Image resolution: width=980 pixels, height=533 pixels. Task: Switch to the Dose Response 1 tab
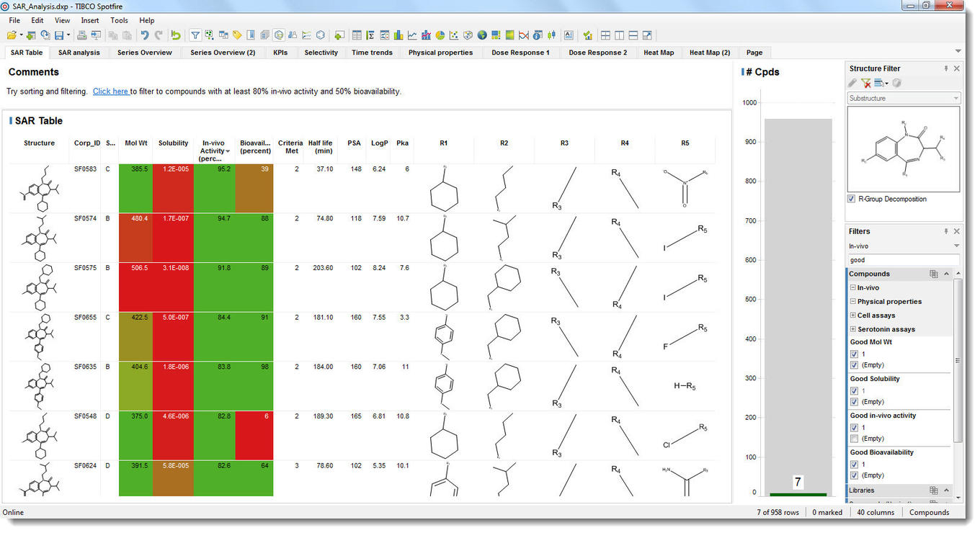click(520, 53)
